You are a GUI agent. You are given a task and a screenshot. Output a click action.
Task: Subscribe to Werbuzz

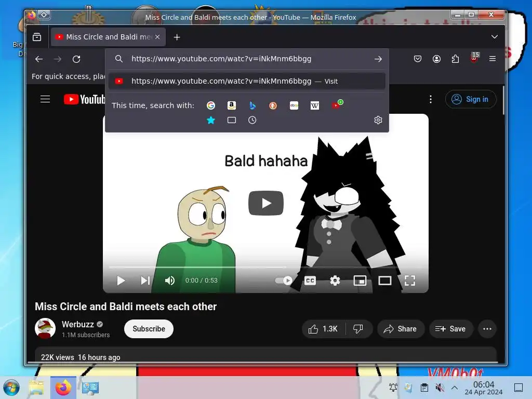pyautogui.click(x=149, y=329)
